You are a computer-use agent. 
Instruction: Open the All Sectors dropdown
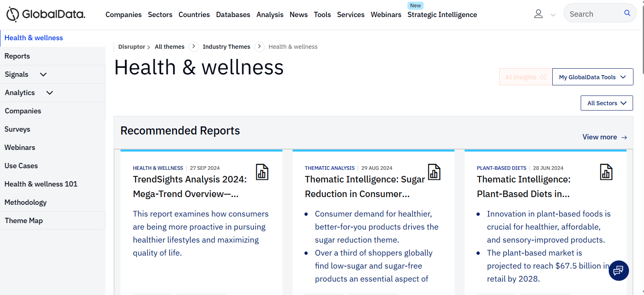coord(607,103)
